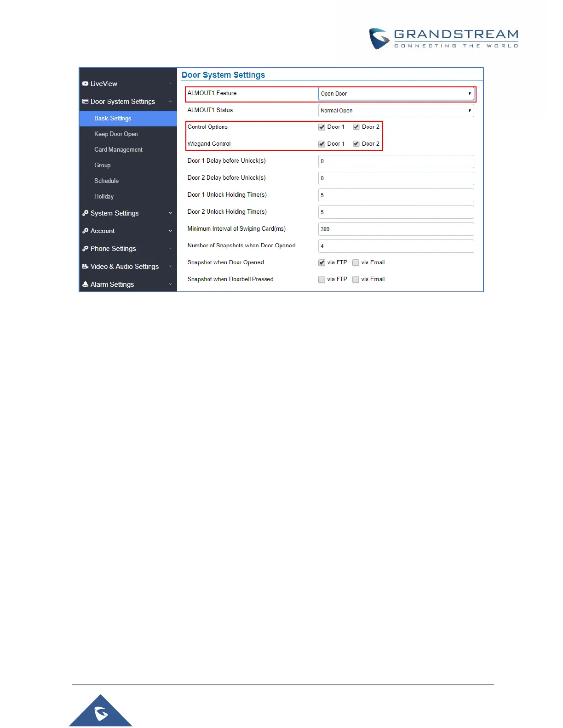This screenshot has height=728, width=563.
Task: Click the Wiegand Control label
Action: coord(209,144)
